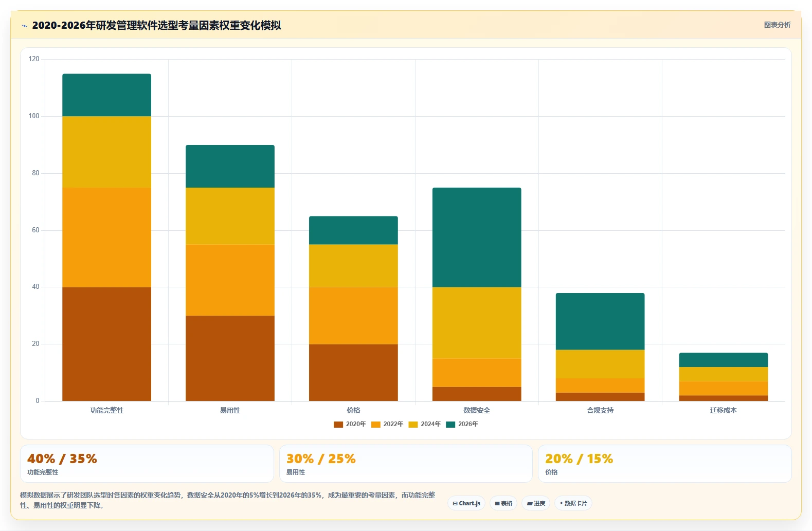Click the 60 y-axis tick label

point(35,230)
